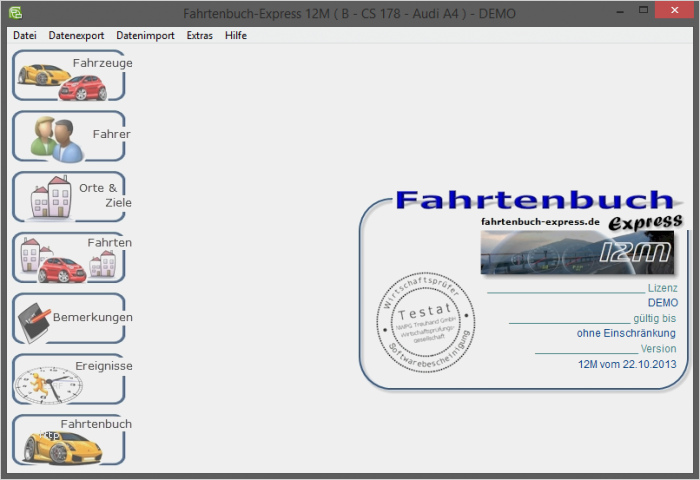The width and height of the screenshot is (700, 480).
Task: Open the Datei menu
Action: pos(25,35)
